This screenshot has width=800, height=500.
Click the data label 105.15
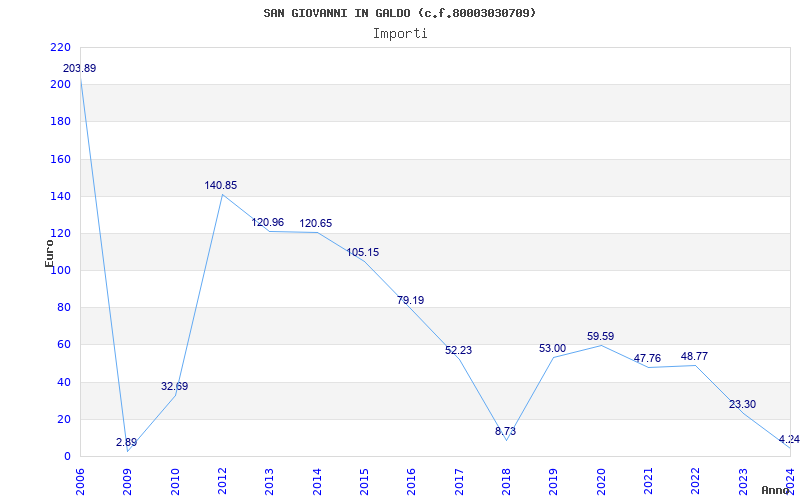tap(363, 253)
